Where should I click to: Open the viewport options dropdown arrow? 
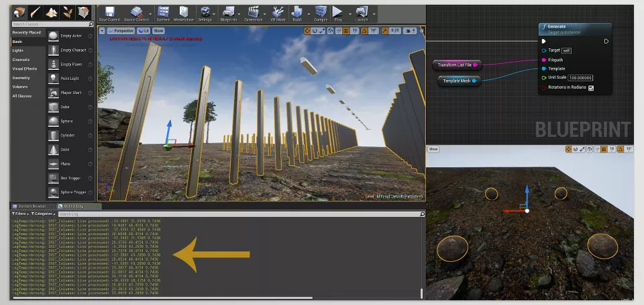102,31
